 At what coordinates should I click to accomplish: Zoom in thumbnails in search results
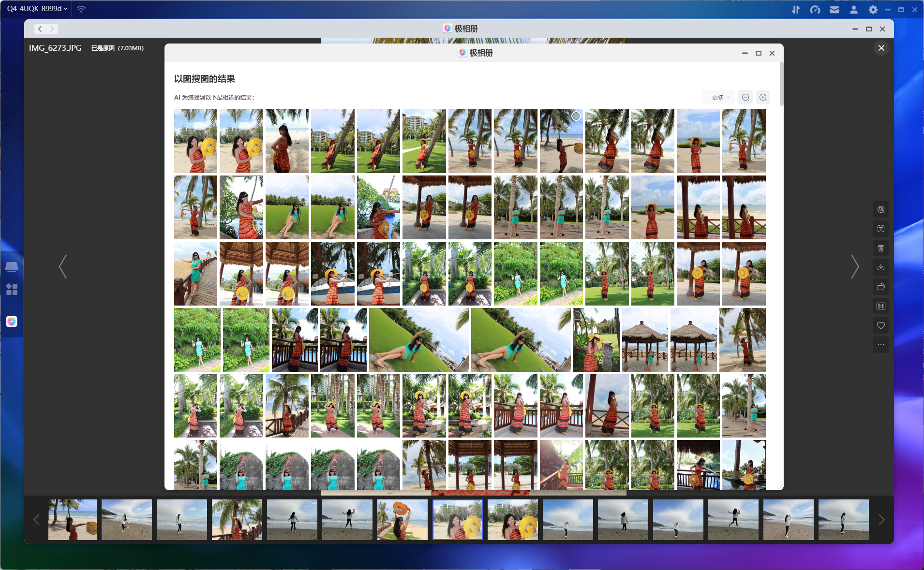[x=763, y=97]
